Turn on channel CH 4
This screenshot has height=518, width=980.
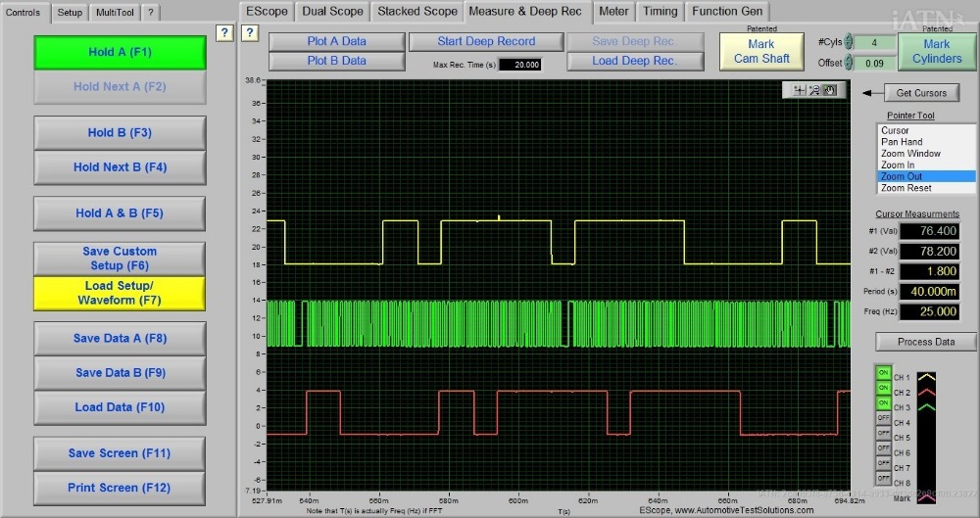pyautogui.click(x=883, y=418)
